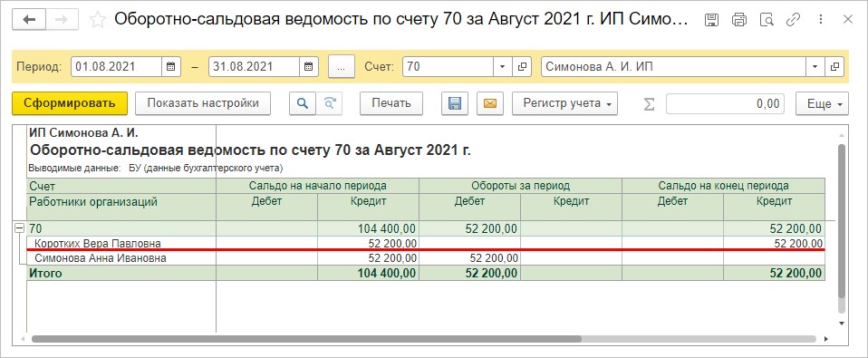Copy link using the chain icon

pyautogui.click(x=794, y=20)
